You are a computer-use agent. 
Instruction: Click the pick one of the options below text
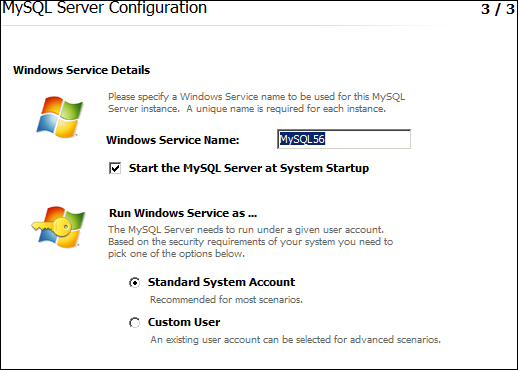pos(176,254)
